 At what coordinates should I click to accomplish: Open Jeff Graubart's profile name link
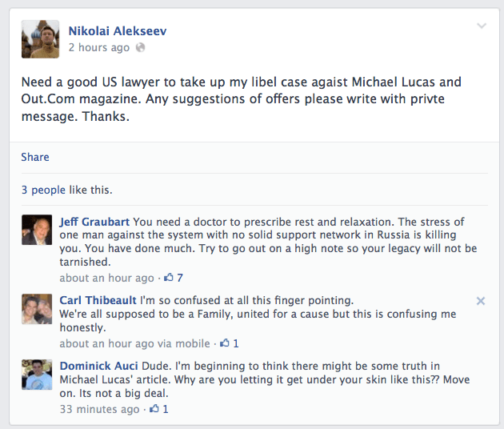click(x=94, y=222)
